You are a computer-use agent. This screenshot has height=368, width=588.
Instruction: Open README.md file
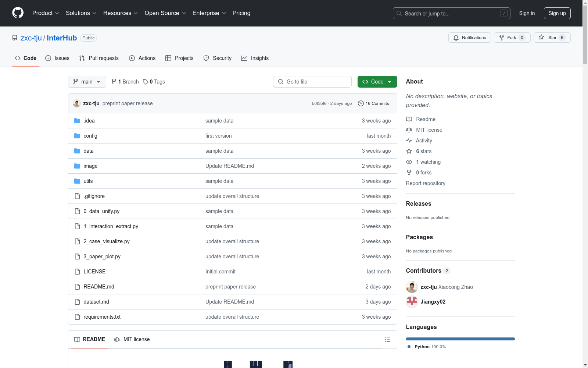point(99,287)
